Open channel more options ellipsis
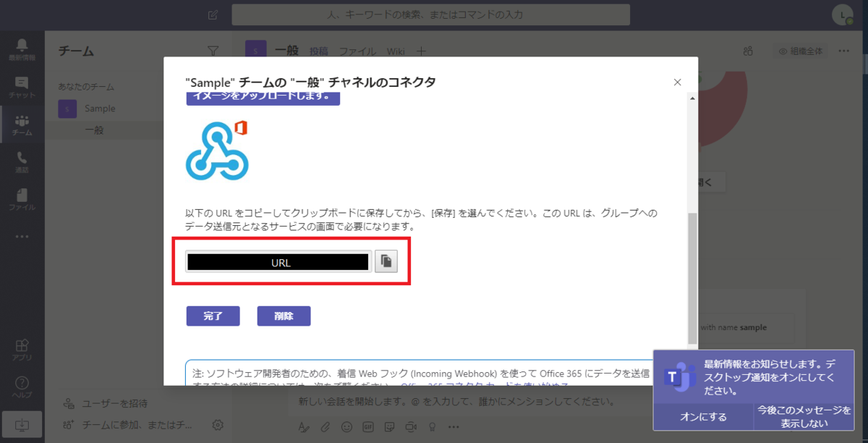868x443 pixels. tap(844, 51)
